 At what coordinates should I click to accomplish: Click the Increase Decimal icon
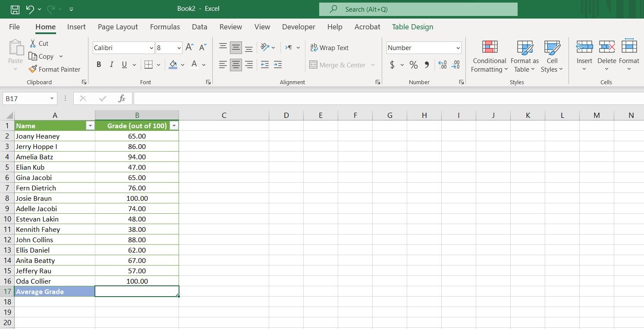[442, 65]
